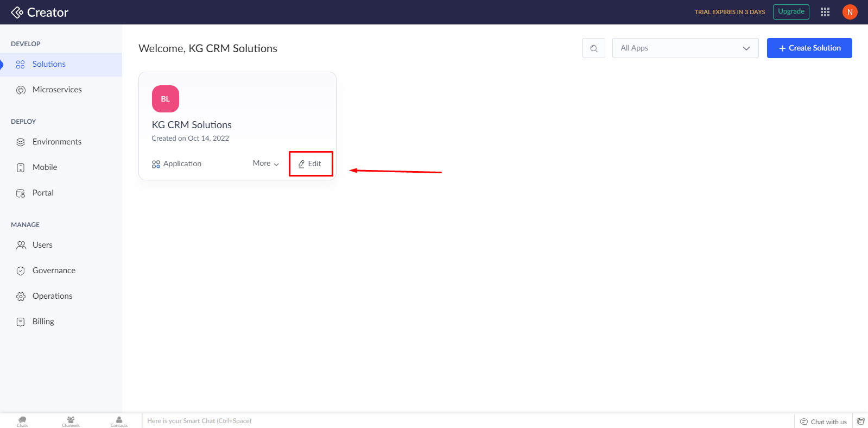Click the Billing receipt icon
The width and height of the screenshot is (868, 428).
tap(21, 322)
